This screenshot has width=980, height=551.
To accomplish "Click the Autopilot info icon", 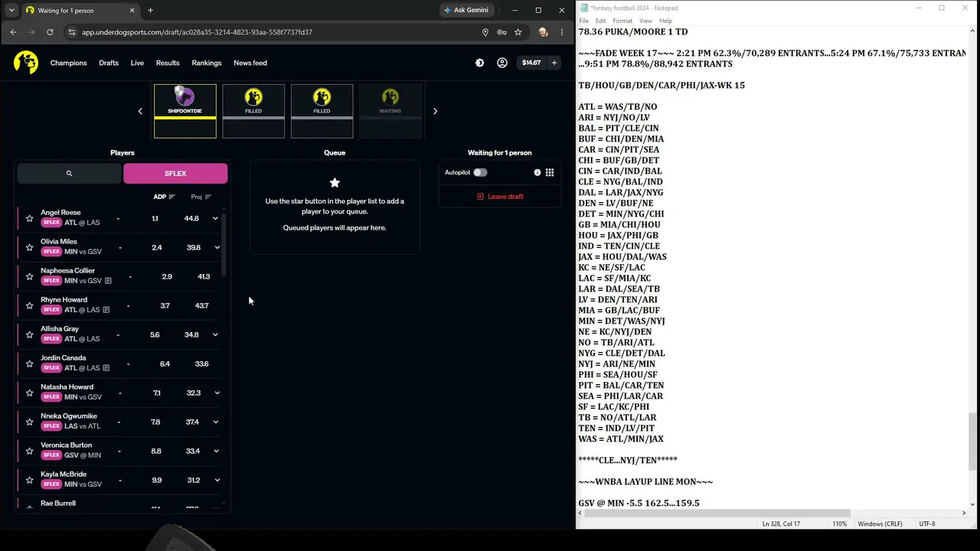I will click(x=537, y=172).
